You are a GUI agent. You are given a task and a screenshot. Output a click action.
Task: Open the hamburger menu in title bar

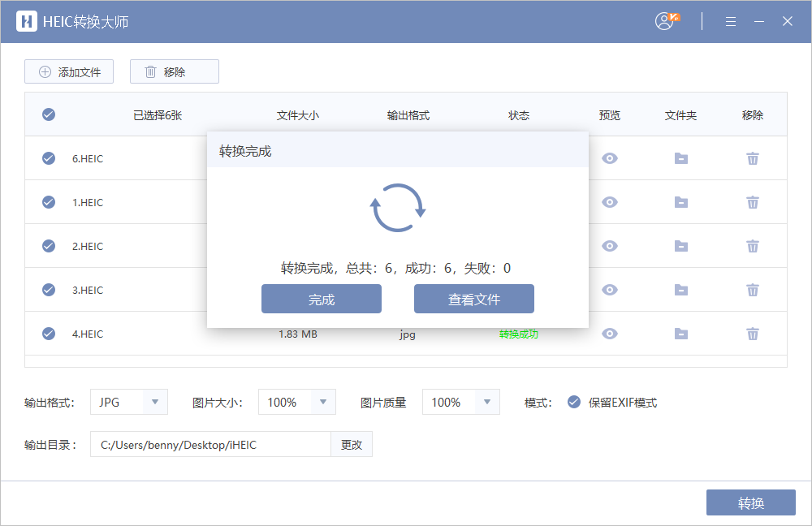(x=731, y=21)
